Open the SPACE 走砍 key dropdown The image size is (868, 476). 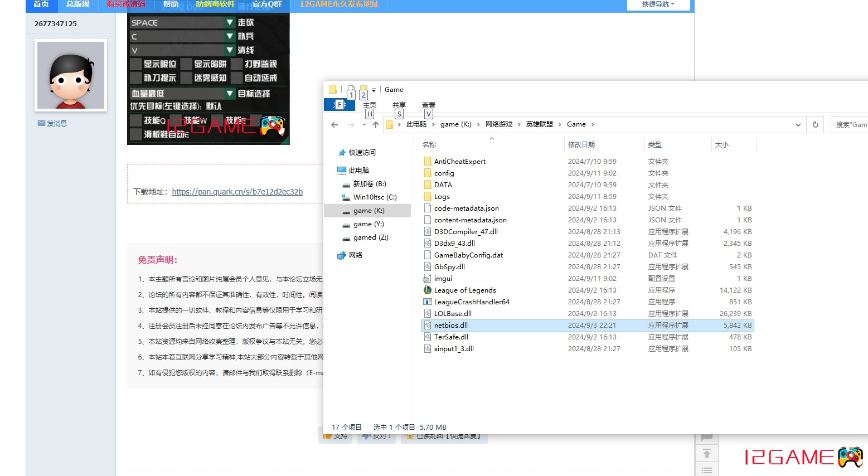coord(230,22)
